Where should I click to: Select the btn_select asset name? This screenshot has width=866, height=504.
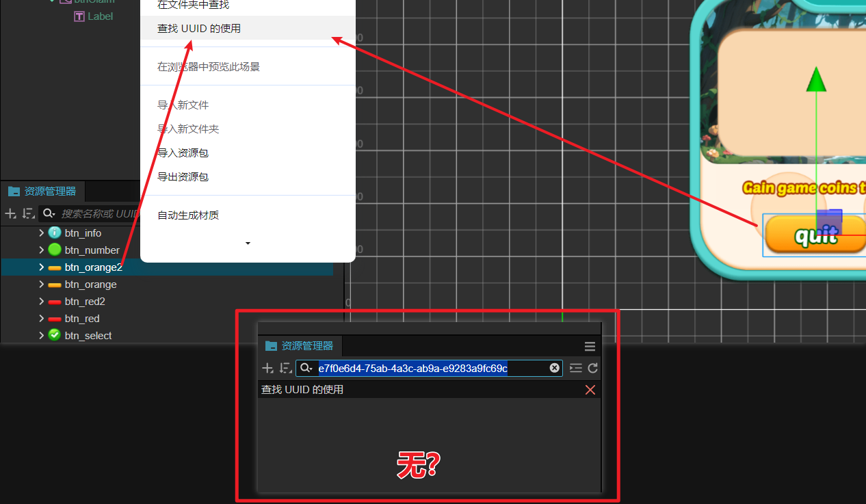[88, 335]
